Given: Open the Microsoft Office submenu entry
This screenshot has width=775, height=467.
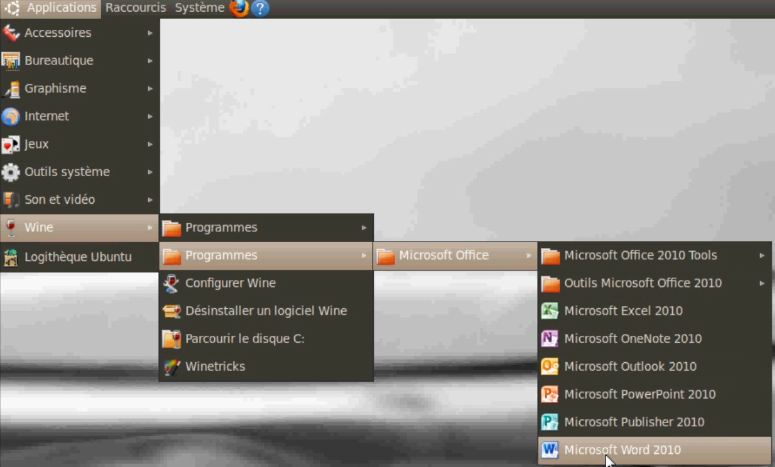Looking at the screenshot, I should (x=455, y=255).
